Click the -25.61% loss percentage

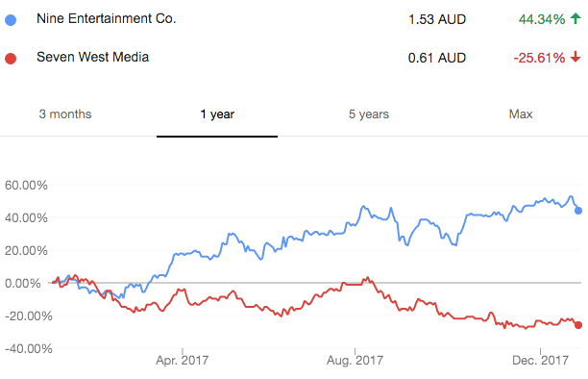click(x=539, y=59)
